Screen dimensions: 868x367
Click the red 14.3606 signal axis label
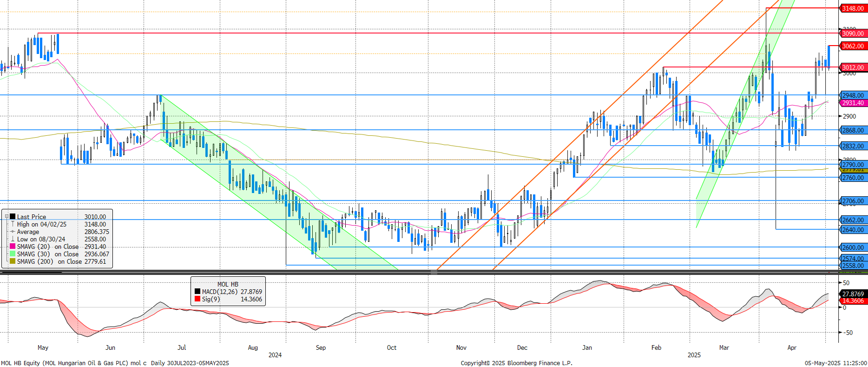(853, 300)
